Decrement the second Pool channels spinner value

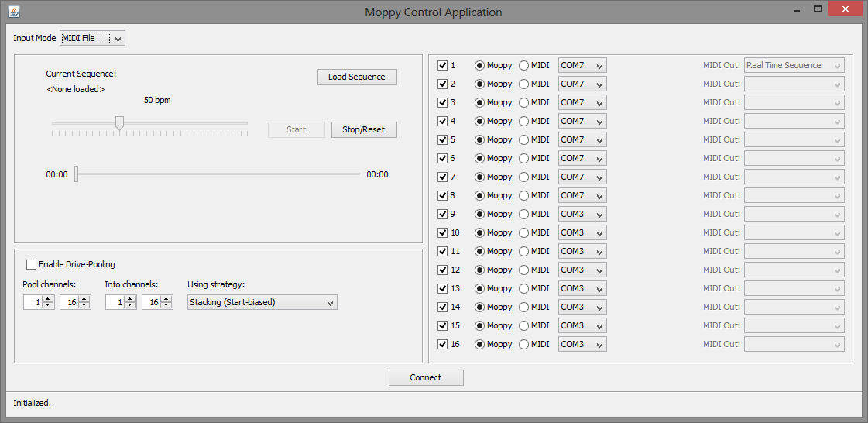click(x=85, y=306)
